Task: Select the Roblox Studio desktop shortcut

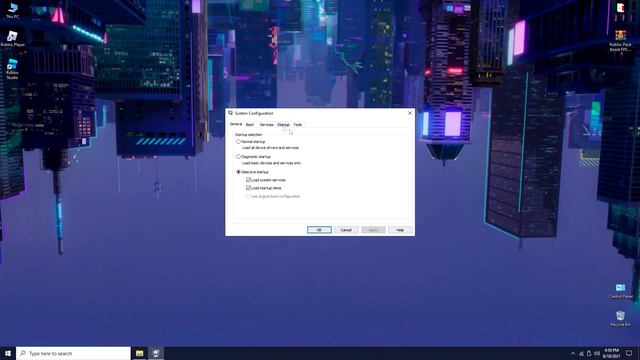Action: coord(12,69)
